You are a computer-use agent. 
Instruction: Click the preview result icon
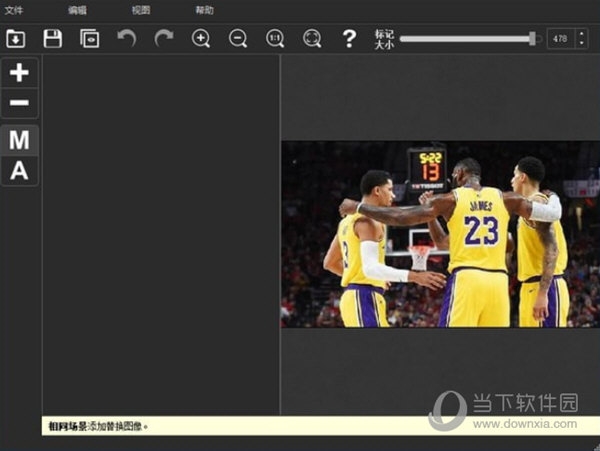[x=90, y=39]
